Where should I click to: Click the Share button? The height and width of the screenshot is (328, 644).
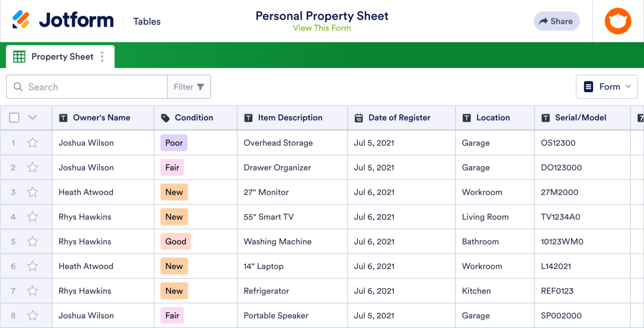tap(557, 21)
